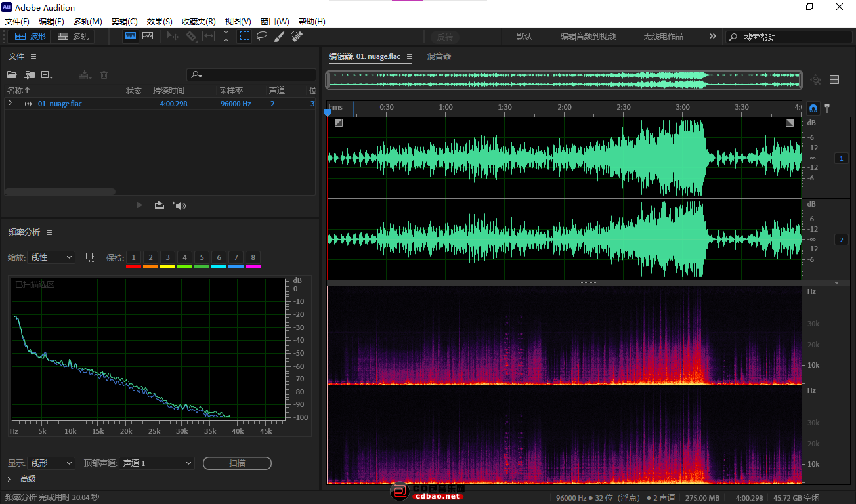Open the 编辑(E) menu

click(x=51, y=22)
